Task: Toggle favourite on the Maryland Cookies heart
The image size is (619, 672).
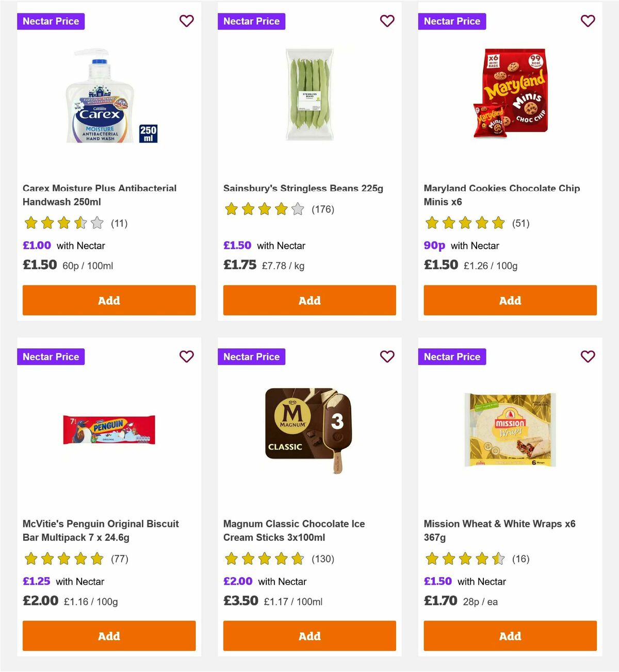Action: [588, 21]
